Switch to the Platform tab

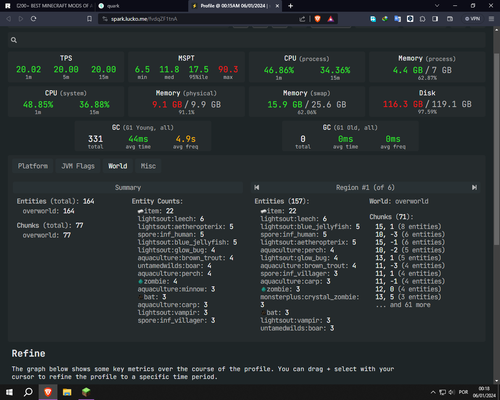pyautogui.click(x=33, y=166)
